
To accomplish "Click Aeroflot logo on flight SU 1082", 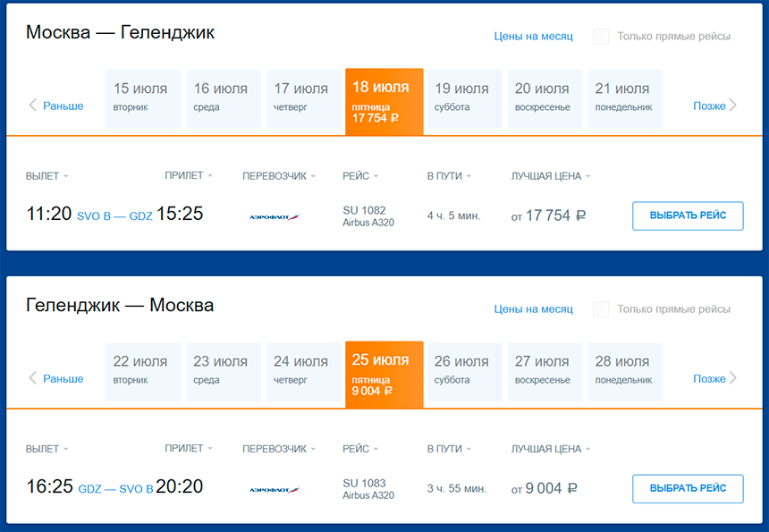I will pos(275,216).
